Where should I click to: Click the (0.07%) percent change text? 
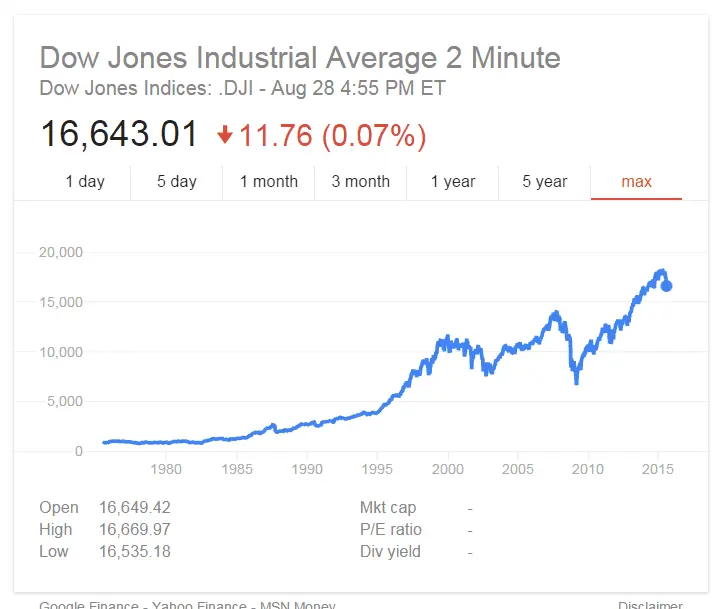coord(374,135)
